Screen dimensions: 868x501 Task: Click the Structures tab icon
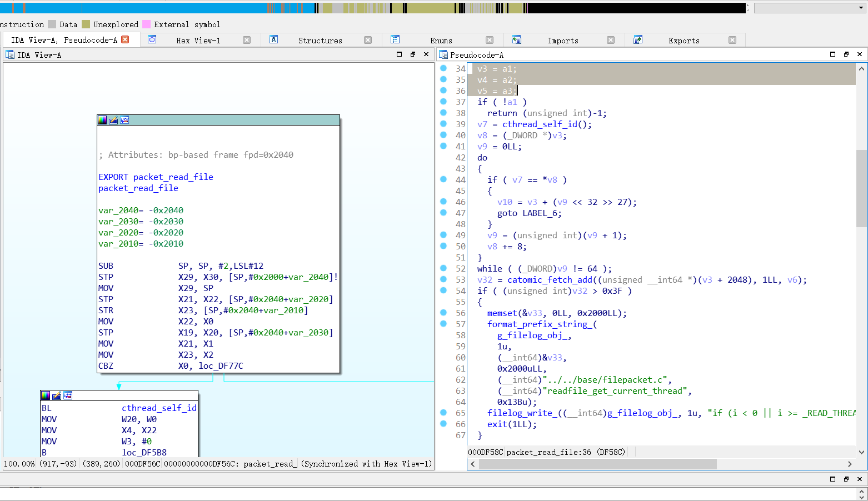pyautogui.click(x=273, y=39)
